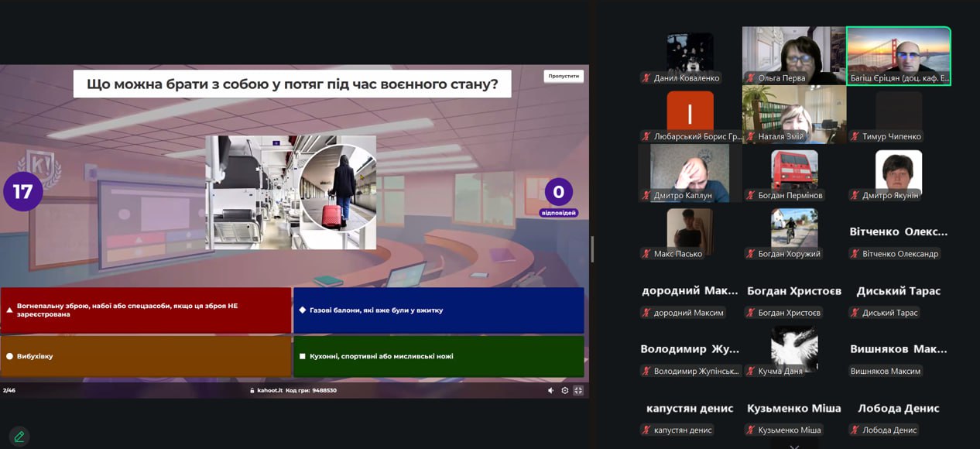This screenshot has width=980, height=449.
Task: Open the train and suitcase question image
Action: click(290, 192)
